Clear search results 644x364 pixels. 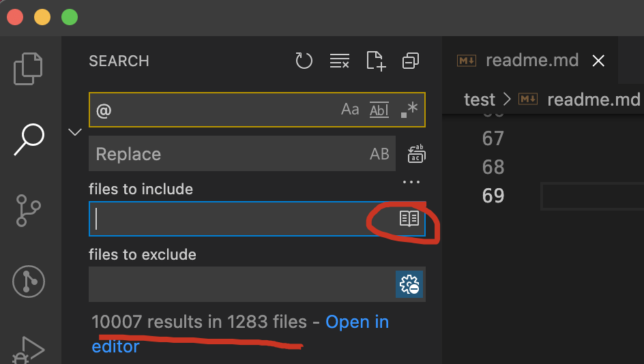tap(340, 61)
